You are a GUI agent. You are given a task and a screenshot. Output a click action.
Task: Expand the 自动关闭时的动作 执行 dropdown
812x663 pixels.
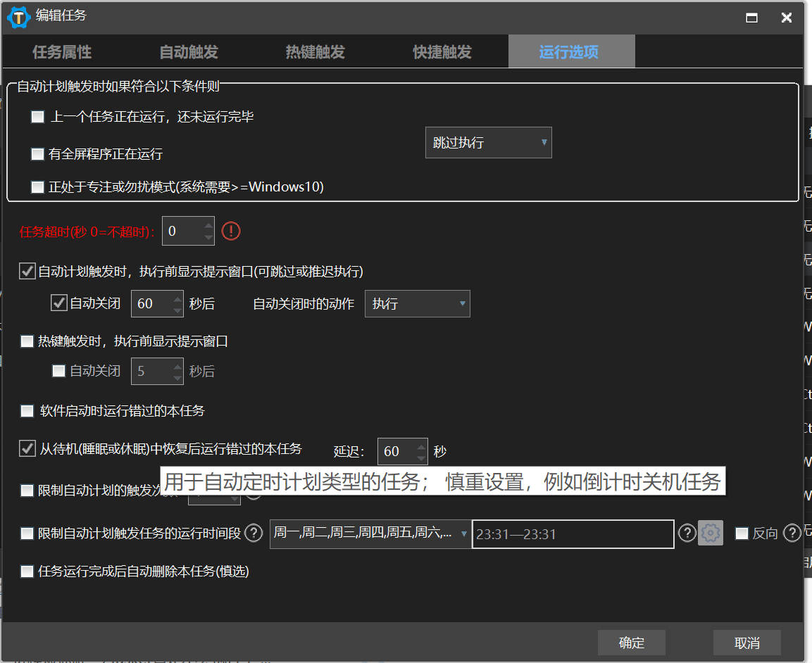(417, 304)
